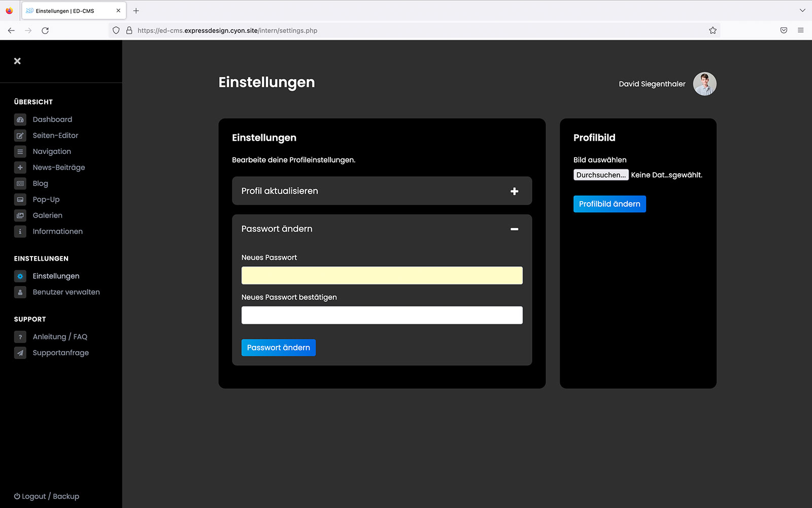Viewport: 812px width, 508px height.
Task: Collapse the Passwort ändern section
Action: coord(514,229)
